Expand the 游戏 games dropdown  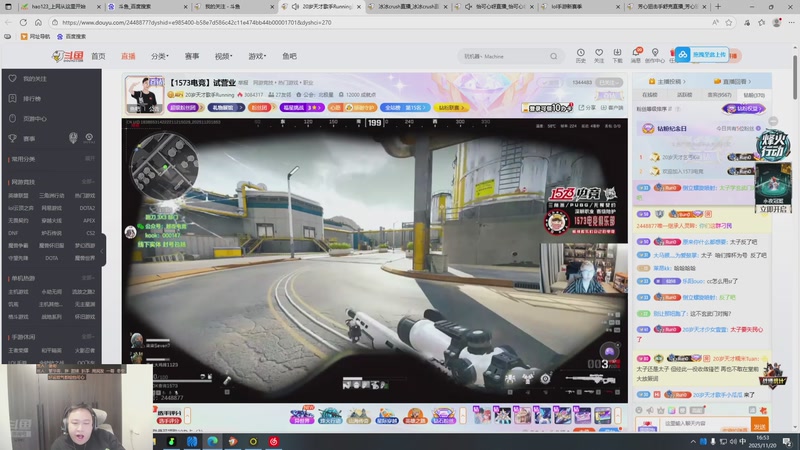click(x=257, y=56)
